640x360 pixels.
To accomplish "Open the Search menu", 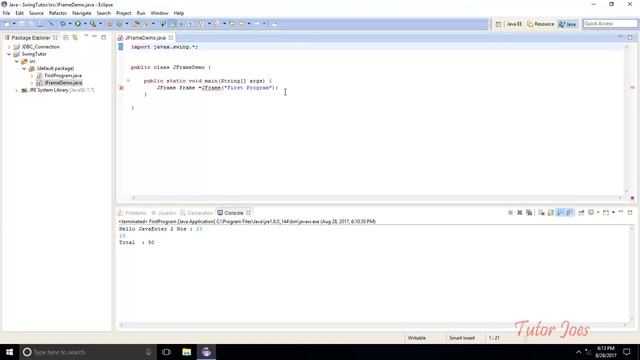I will click(104, 13).
